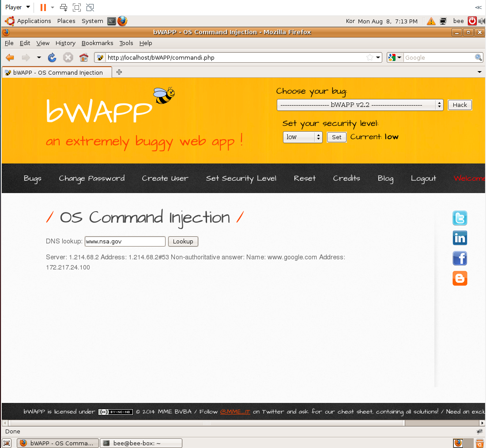The width and height of the screenshot is (486, 448).
Task: Click the Reset navigation link
Action: pyautogui.click(x=305, y=178)
